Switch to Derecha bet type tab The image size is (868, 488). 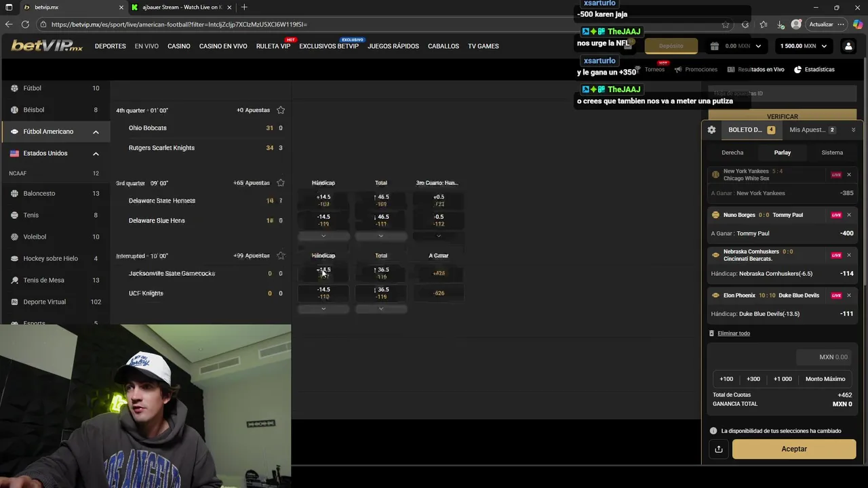click(732, 152)
